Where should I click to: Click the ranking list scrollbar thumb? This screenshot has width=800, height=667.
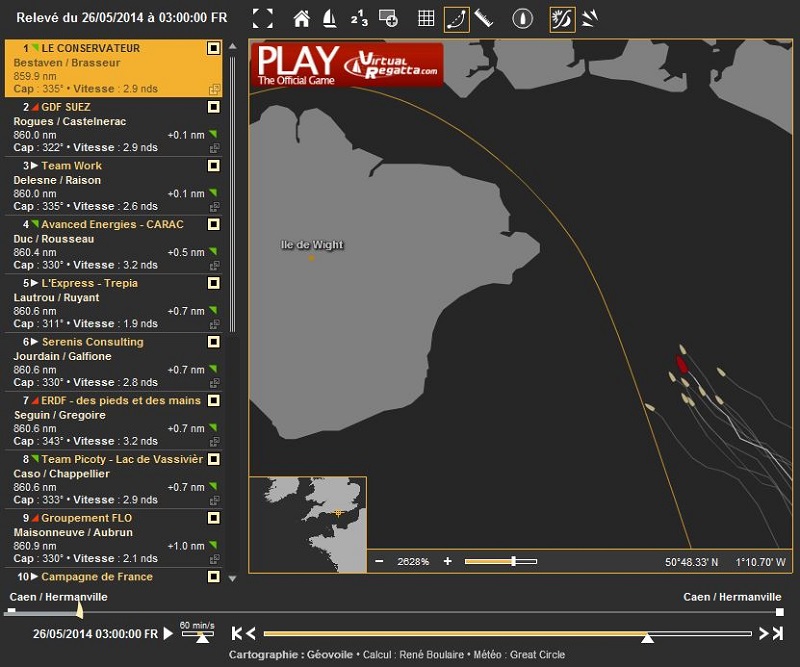coord(233,194)
